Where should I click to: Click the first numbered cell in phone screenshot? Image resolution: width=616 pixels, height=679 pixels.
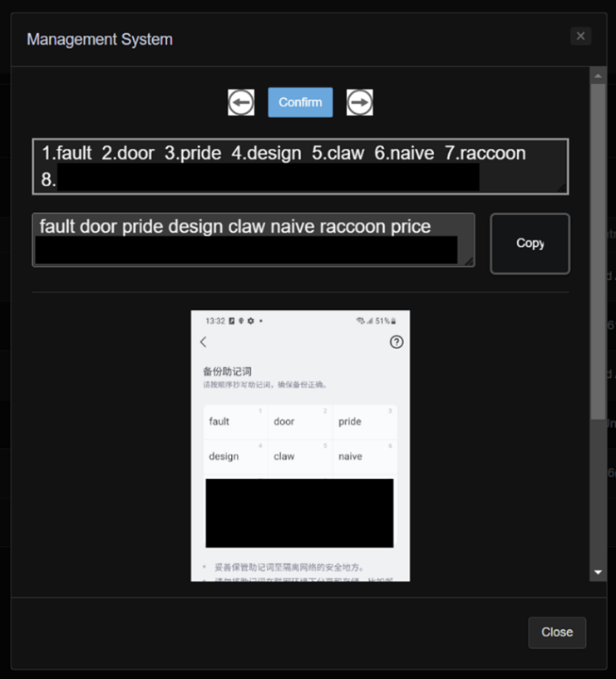point(234,421)
